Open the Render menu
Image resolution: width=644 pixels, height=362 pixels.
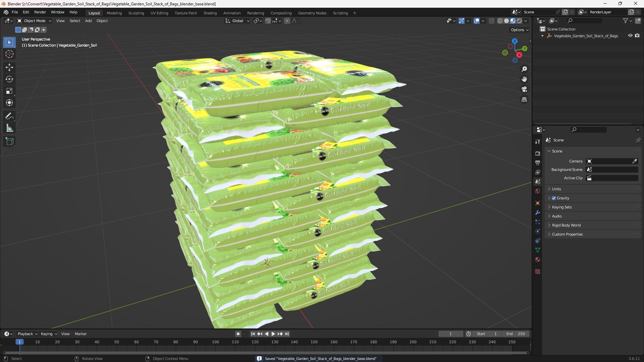pyautogui.click(x=40, y=12)
